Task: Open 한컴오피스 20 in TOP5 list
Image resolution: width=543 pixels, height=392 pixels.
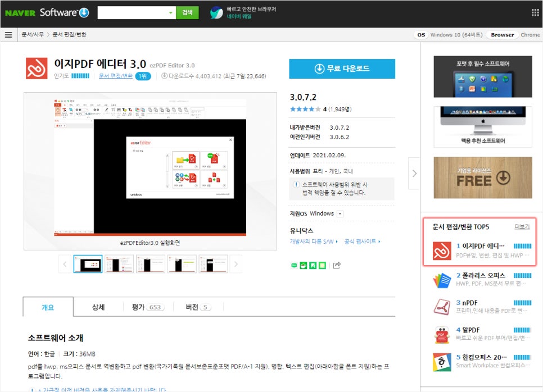Action: click(485, 357)
